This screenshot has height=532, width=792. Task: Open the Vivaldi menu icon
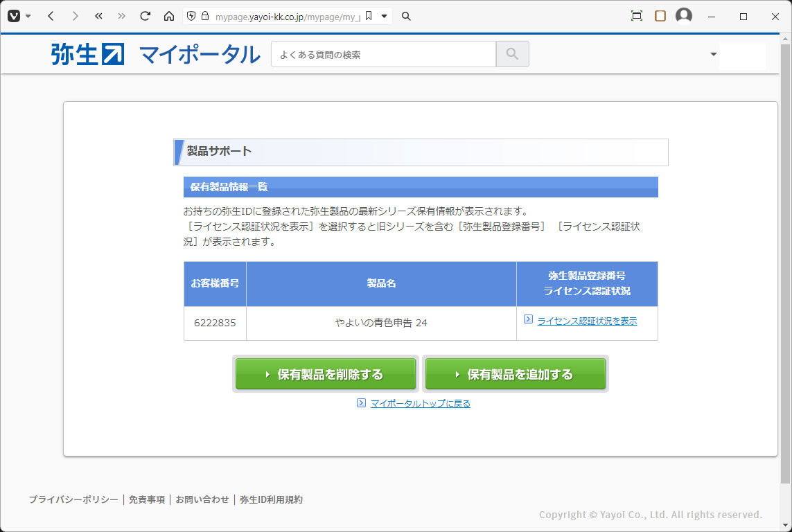tap(14, 16)
